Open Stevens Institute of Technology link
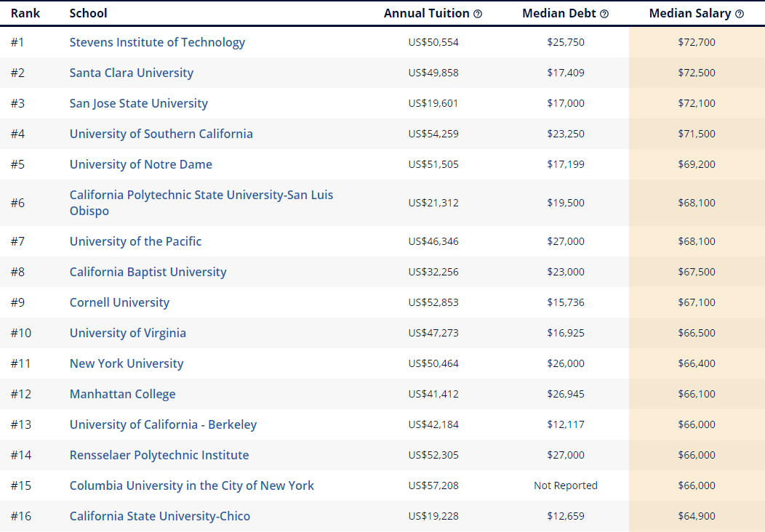Screen dimensions: 765x532 click(x=157, y=42)
